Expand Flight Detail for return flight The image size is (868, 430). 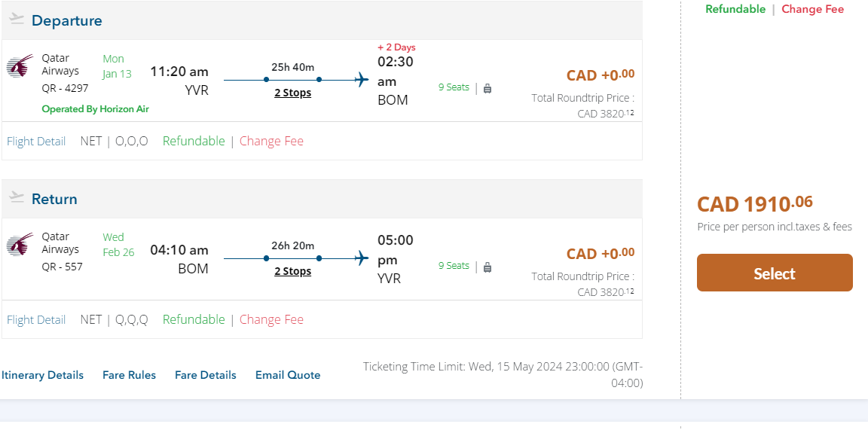coord(36,319)
